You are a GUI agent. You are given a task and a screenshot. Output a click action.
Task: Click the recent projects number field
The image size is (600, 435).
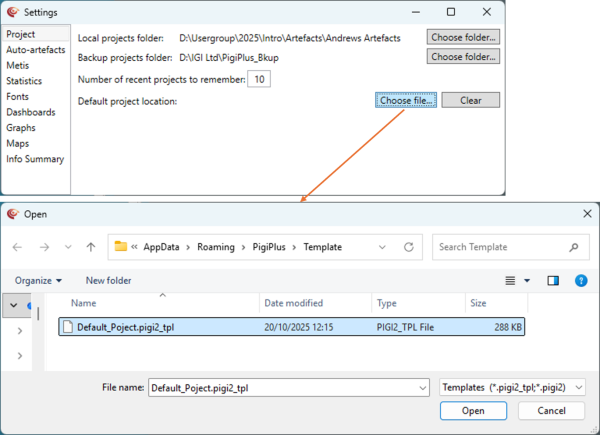(x=258, y=79)
